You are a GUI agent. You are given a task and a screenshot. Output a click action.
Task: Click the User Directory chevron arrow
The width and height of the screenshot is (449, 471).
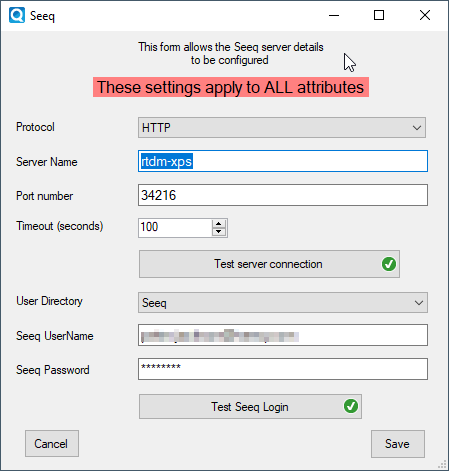click(x=419, y=303)
